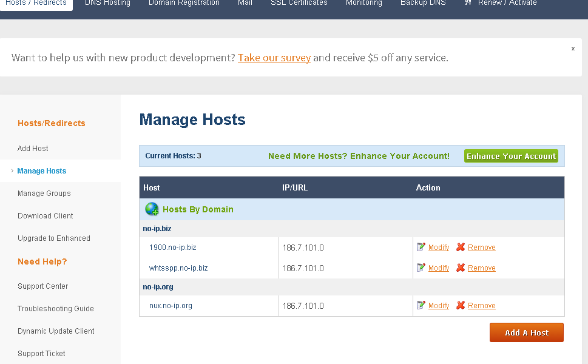Open Manage Groups in the sidebar
The image size is (588, 364).
(44, 194)
